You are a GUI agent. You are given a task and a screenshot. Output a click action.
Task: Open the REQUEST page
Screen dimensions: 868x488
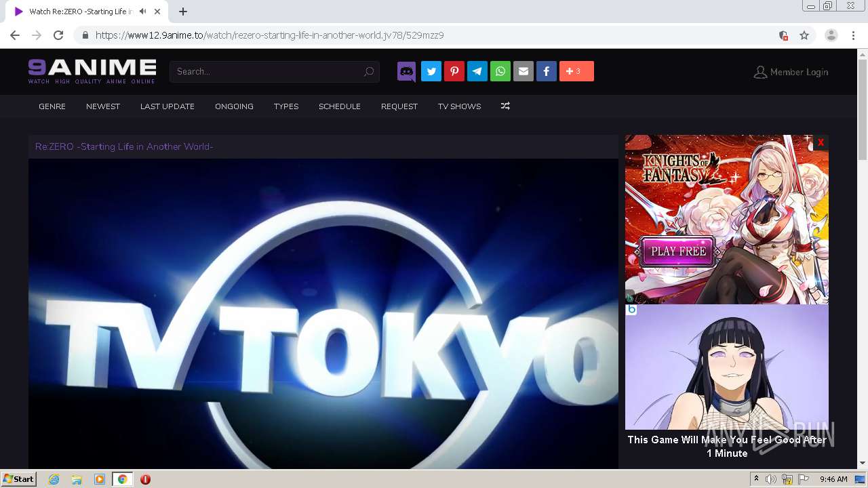(x=399, y=106)
